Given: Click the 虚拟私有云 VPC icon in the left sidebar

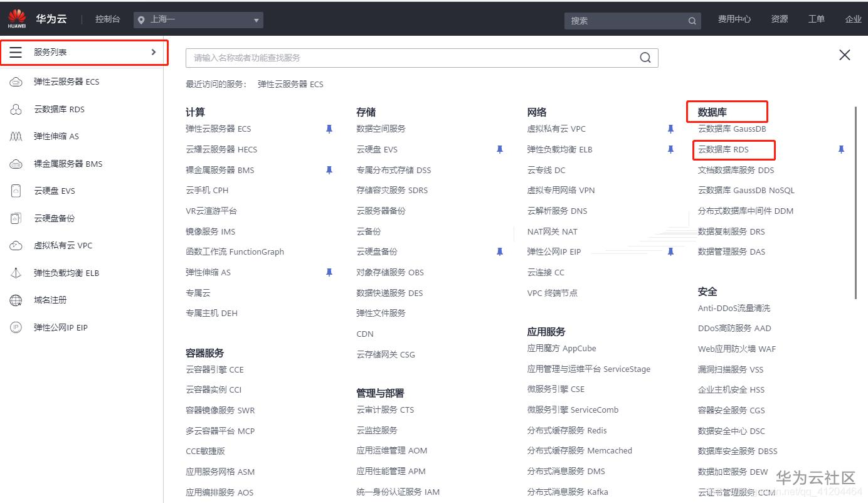Looking at the screenshot, I should 16,246.
